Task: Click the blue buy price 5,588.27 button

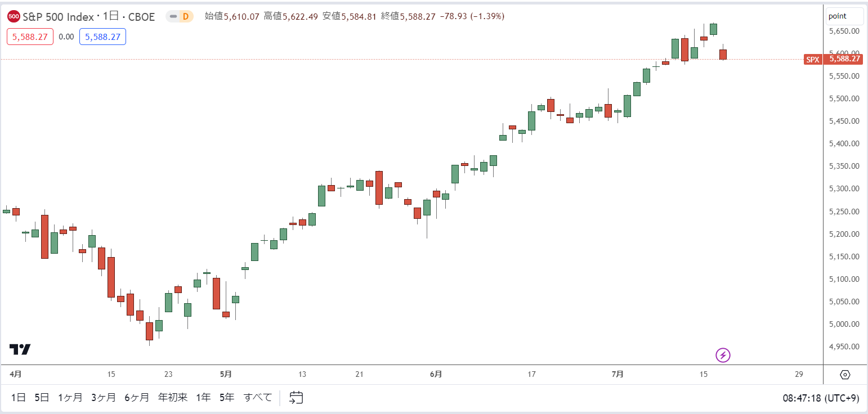Action: point(102,37)
